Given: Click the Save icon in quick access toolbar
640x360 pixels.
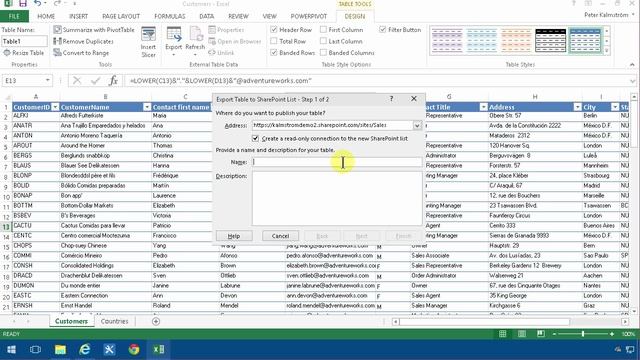Looking at the screenshot, I should (23, 4).
